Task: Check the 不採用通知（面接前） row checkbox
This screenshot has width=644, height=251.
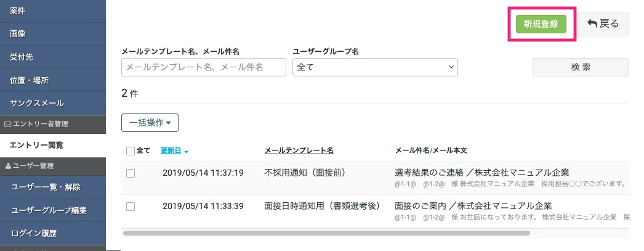Action: pos(131,173)
